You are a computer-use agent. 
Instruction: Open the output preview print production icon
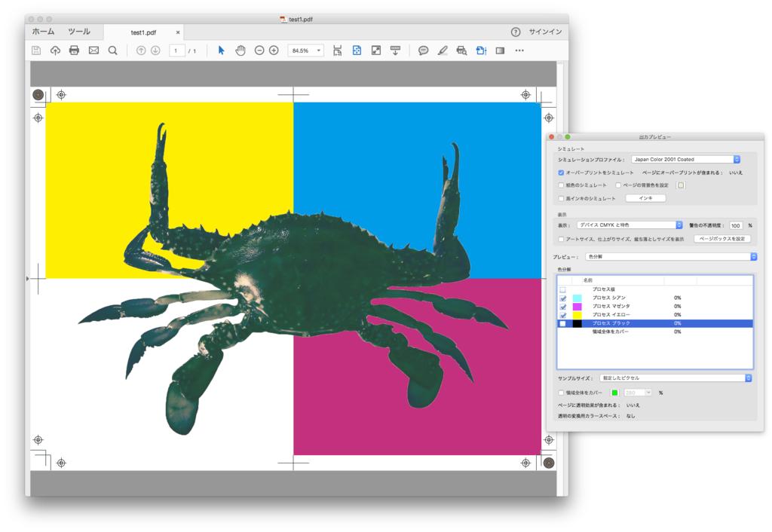coord(461,50)
